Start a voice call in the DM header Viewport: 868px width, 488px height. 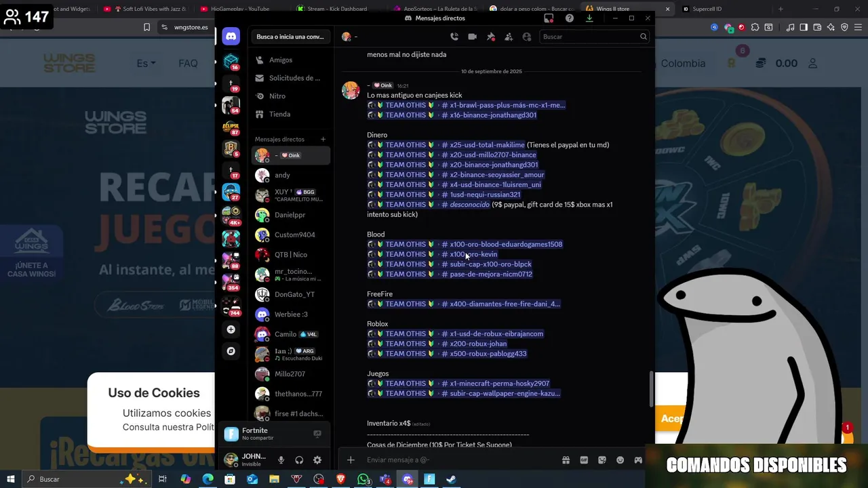click(454, 37)
